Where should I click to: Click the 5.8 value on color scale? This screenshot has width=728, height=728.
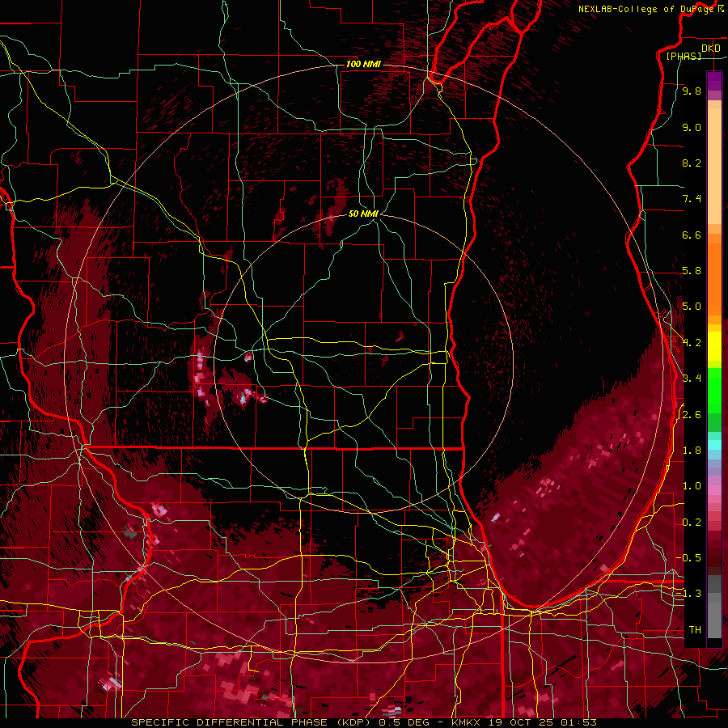(692, 271)
